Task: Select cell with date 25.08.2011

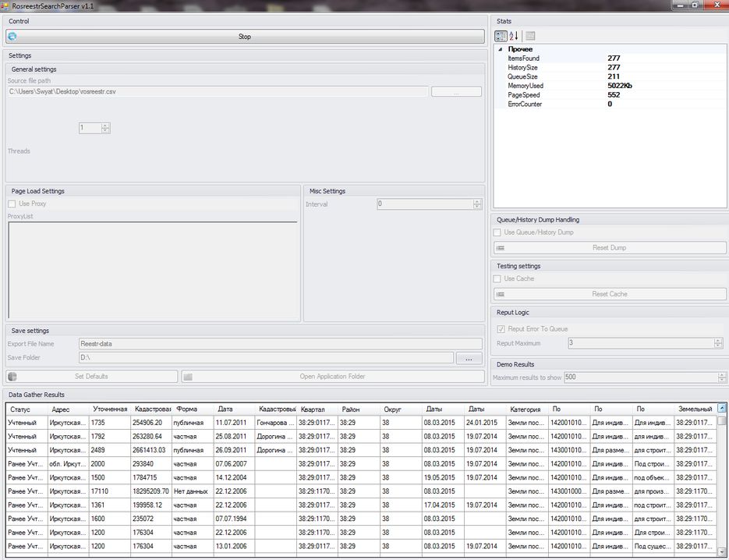Action: tap(234, 436)
